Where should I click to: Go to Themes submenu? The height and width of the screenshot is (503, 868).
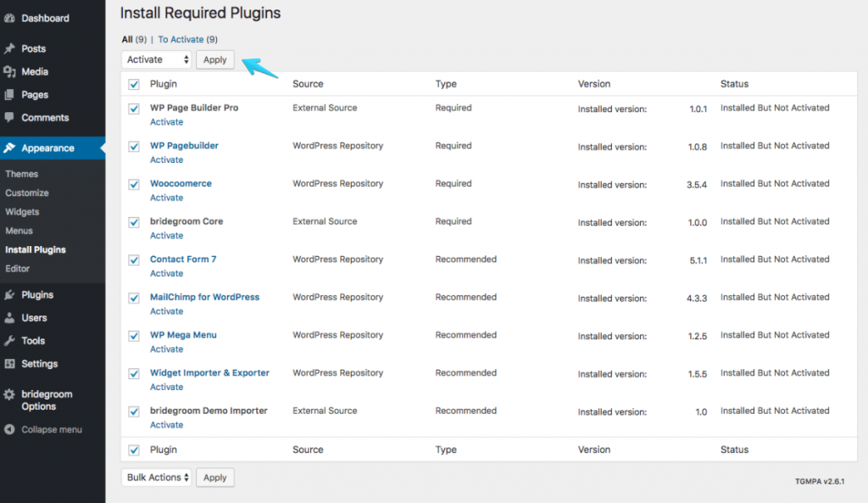[x=21, y=174]
